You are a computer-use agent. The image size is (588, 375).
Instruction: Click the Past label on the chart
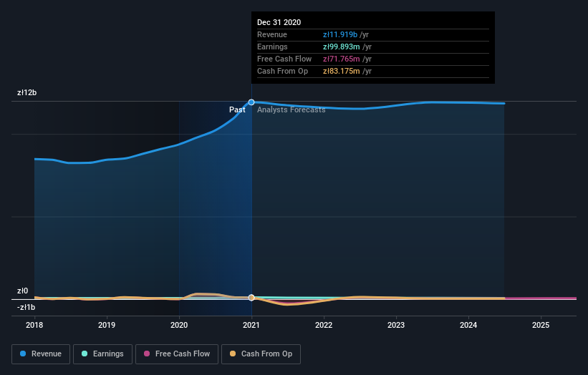click(237, 109)
